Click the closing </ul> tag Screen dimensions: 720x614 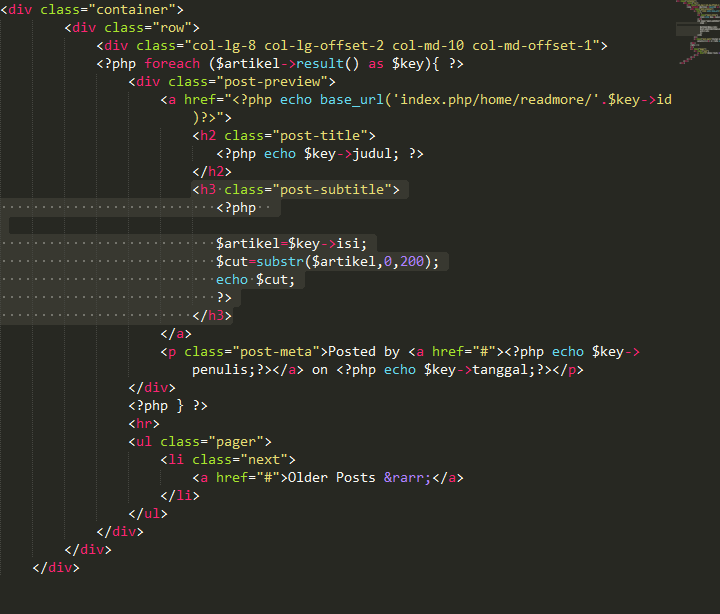tap(148, 513)
